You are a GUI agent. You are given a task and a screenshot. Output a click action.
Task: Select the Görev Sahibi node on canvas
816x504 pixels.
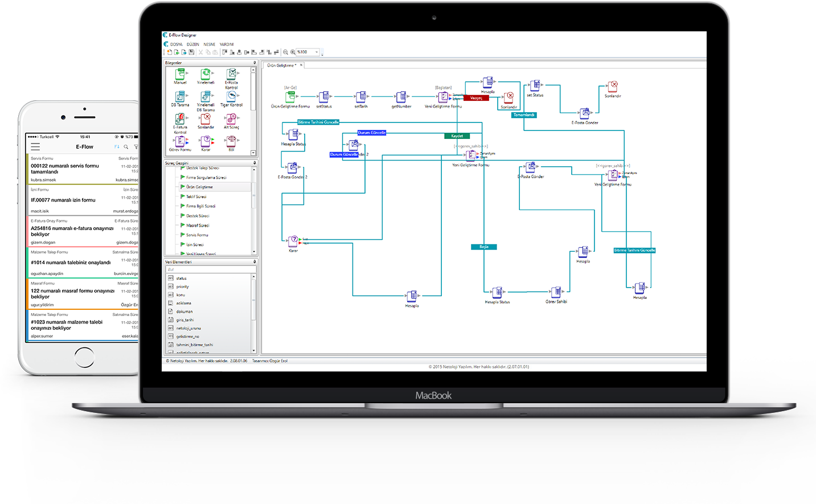556,295
